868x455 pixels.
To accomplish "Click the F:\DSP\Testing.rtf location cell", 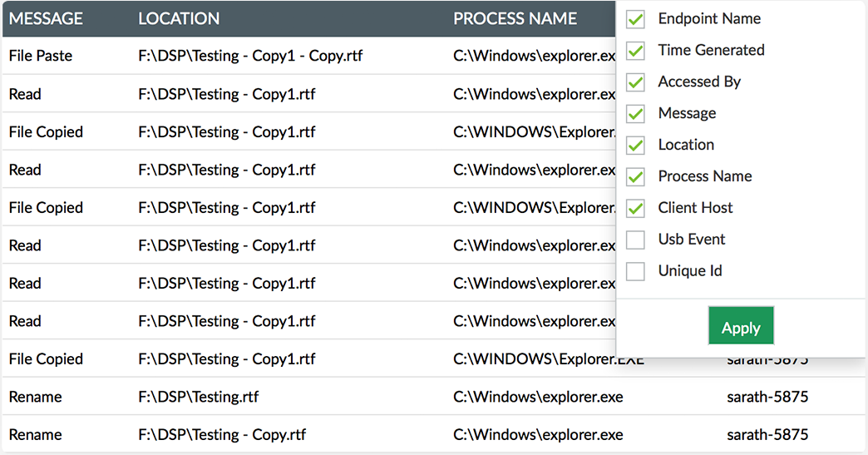I will click(198, 397).
